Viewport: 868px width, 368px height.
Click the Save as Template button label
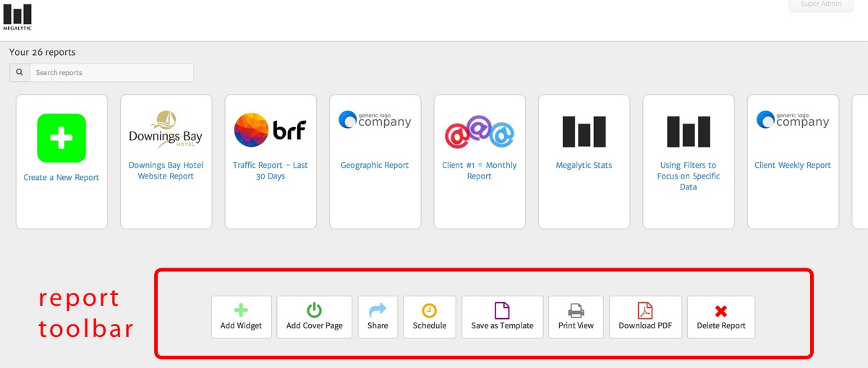[502, 325]
